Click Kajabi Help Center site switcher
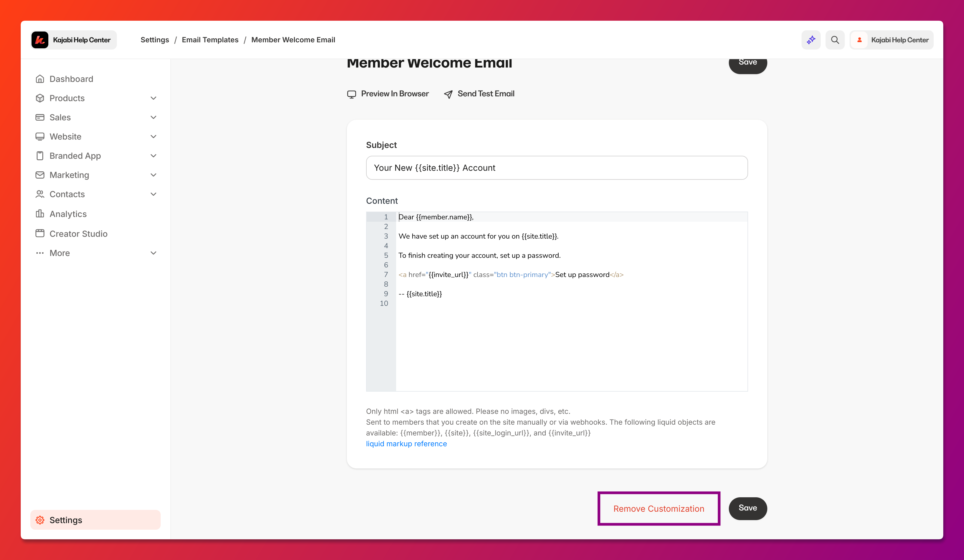964x560 pixels. click(x=74, y=40)
